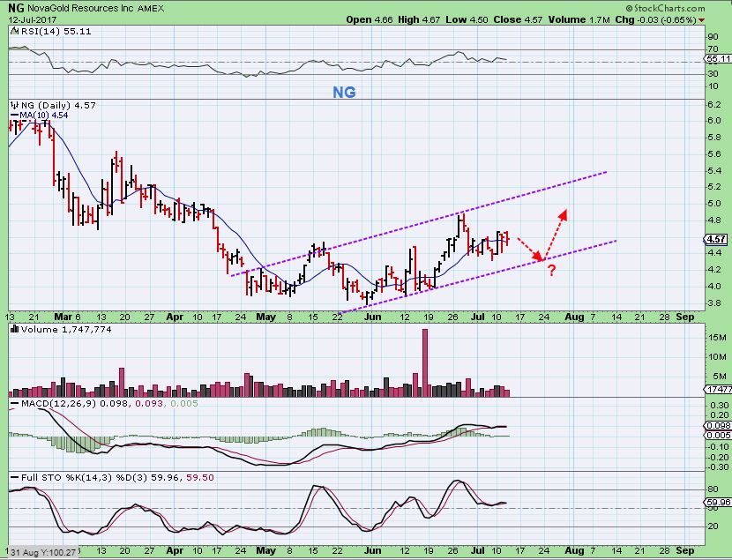Image resolution: width=732 pixels, height=560 pixels.
Task: Click the 59.50 stochastic %D value
Action: point(200,477)
